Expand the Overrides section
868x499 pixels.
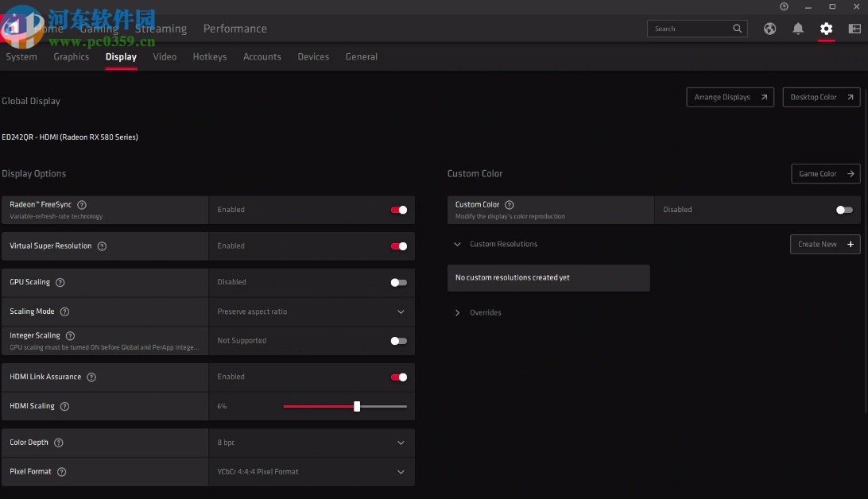click(457, 312)
